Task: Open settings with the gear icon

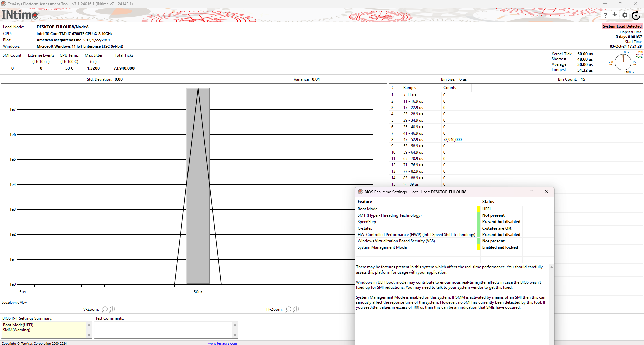Action: click(625, 15)
